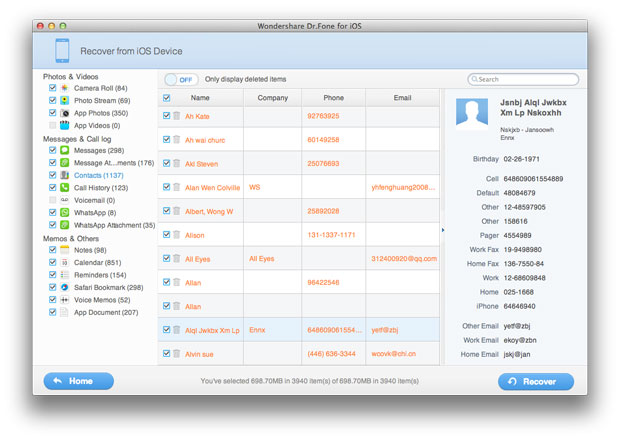
Task: Click Work Email value ekoy@zbn
Action: pos(520,340)
